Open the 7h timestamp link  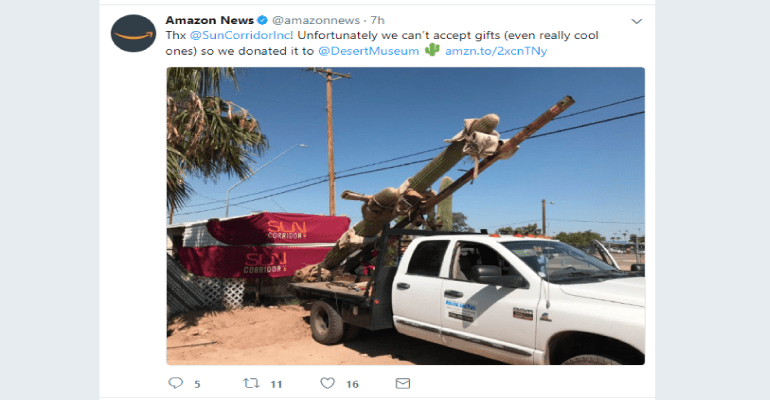[377, 20]
